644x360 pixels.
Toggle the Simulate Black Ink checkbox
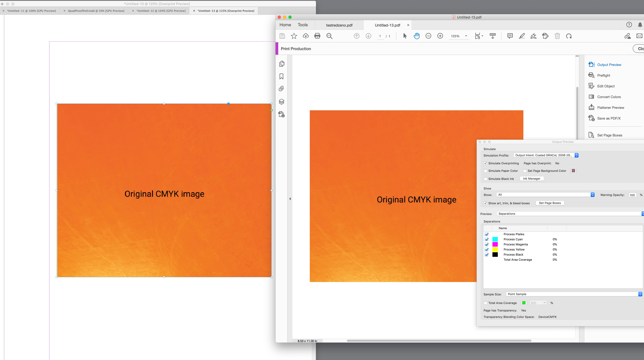coord(485,179)
